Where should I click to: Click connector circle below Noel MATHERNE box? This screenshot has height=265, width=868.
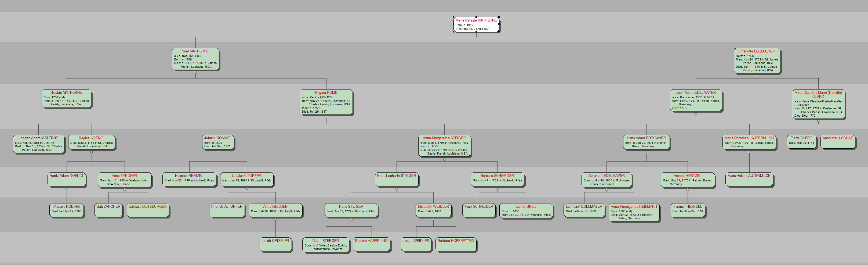(195, 72)
